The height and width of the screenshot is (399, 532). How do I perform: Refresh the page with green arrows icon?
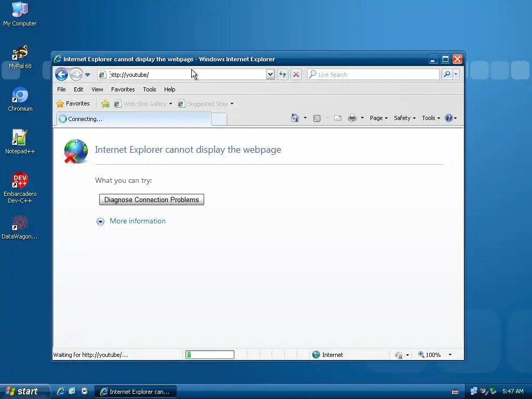pos(283,74)
